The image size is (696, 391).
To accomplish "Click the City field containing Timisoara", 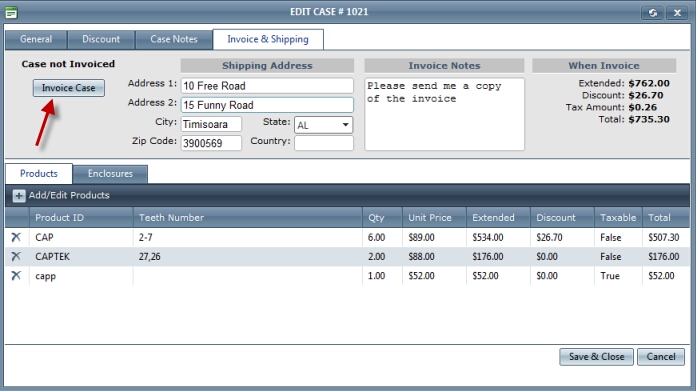I will pyautogui.click(x=211, y=124).
